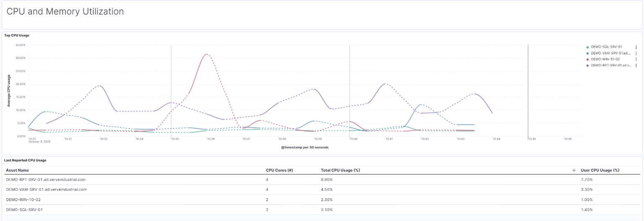Toggle DEMO-SQL-SRV-01 series via legend label
This screenshot has width=644, height=221.
click(606, 47)
